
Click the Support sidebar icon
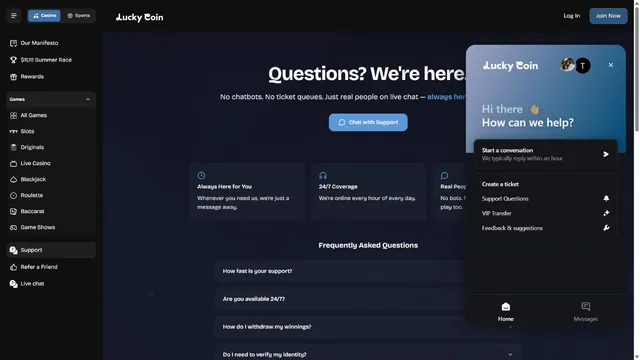(13, 250)
